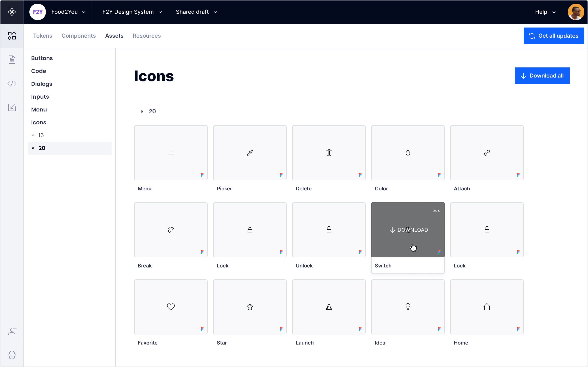588x367 pixels.
Task: Select Dialogs in the assets list
Action: pyautogui.click(x=41, y=84)
